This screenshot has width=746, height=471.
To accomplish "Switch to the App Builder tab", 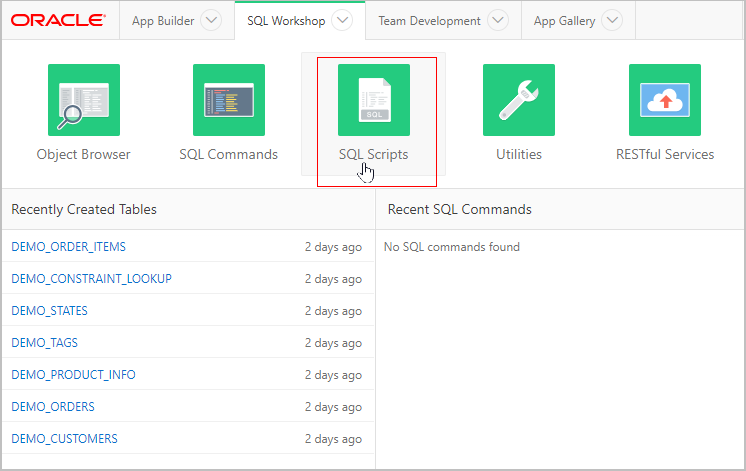I will tap(163, 21).
